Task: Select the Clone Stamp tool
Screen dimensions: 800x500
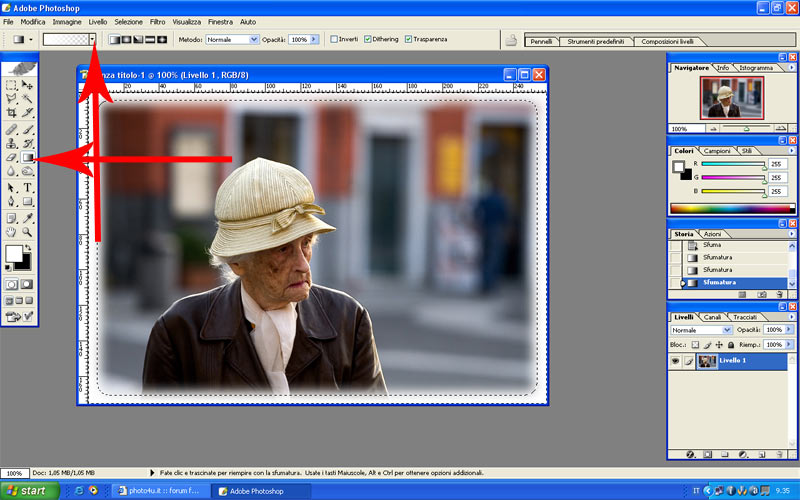Action: click(x=11, y=143)
